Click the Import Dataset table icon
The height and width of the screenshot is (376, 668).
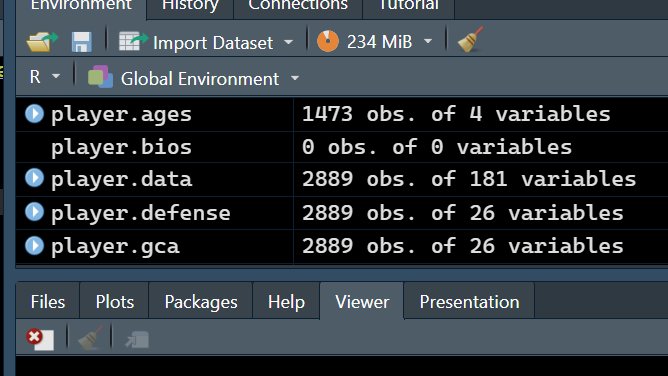133,41
